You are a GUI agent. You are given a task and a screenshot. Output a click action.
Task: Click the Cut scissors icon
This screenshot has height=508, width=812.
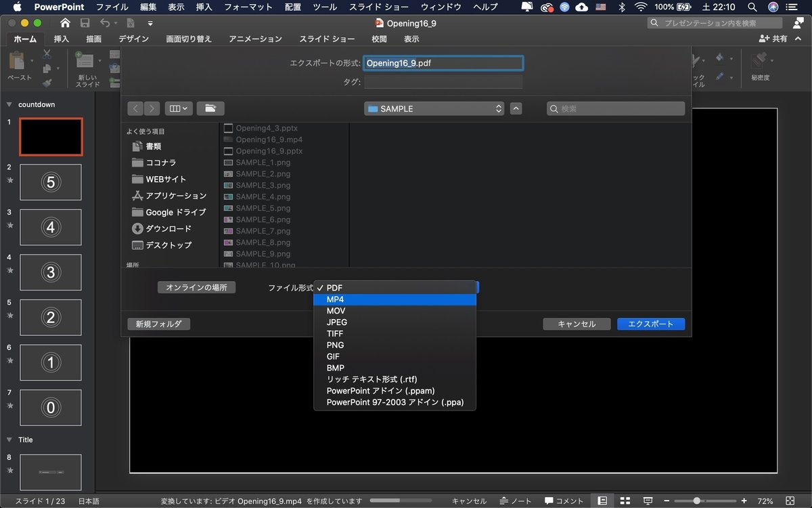click(47, 54)
